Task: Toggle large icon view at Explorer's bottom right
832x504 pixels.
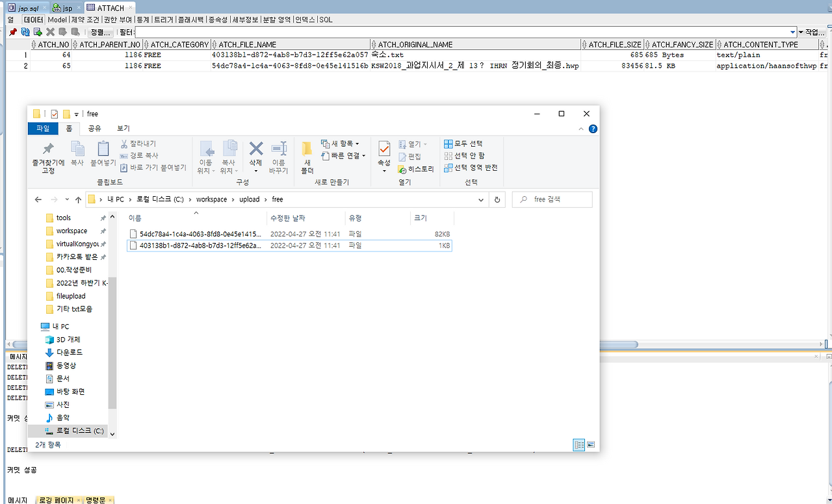Action: click(x=590, y=445)
